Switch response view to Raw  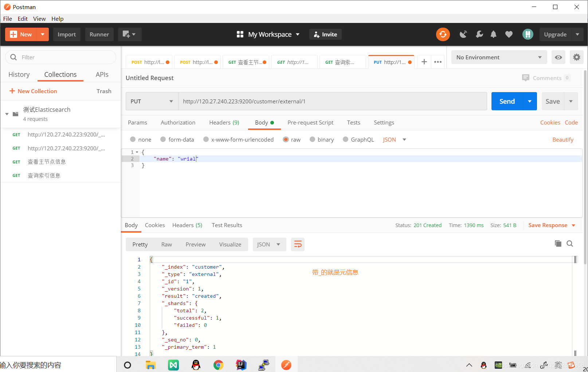[x=166, y=244]
